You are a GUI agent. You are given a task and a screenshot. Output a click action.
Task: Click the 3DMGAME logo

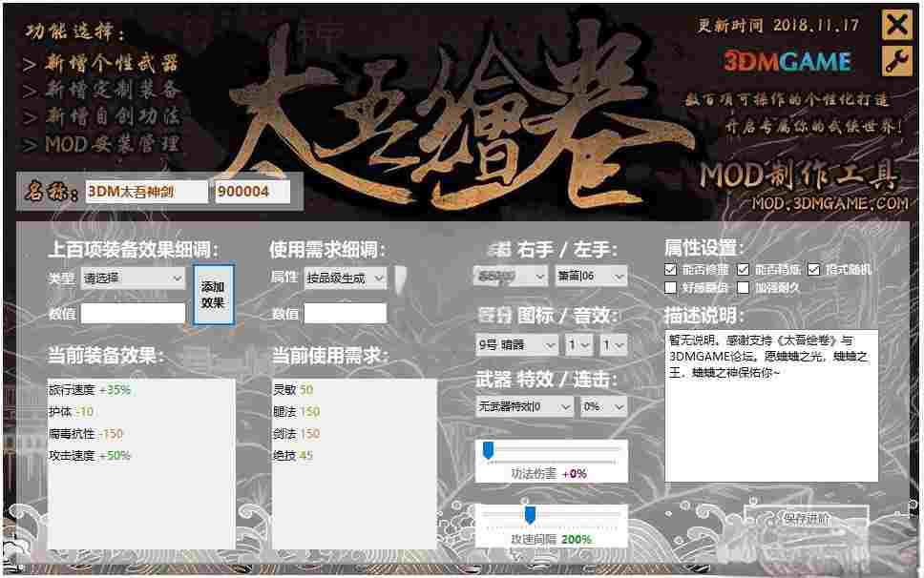[787, 61]
